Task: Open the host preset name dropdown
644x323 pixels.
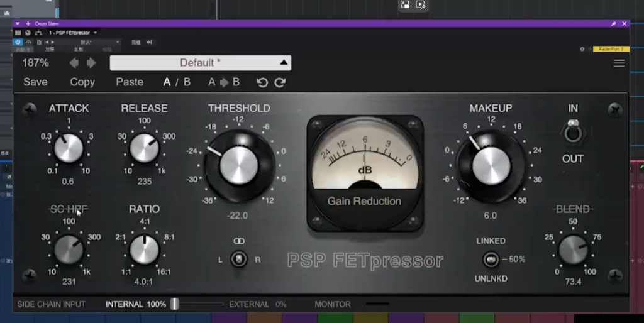Action: pos(88,42)
